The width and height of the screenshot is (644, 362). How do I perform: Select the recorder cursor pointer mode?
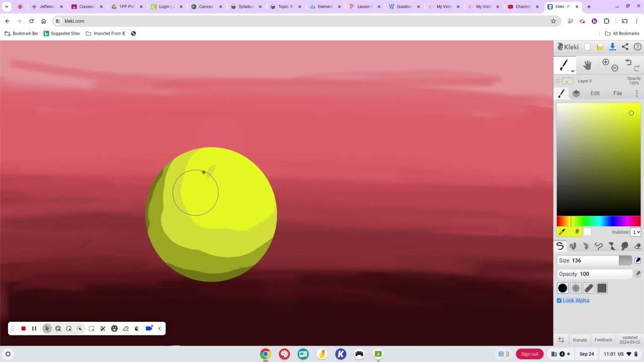[x=47, y=328]
